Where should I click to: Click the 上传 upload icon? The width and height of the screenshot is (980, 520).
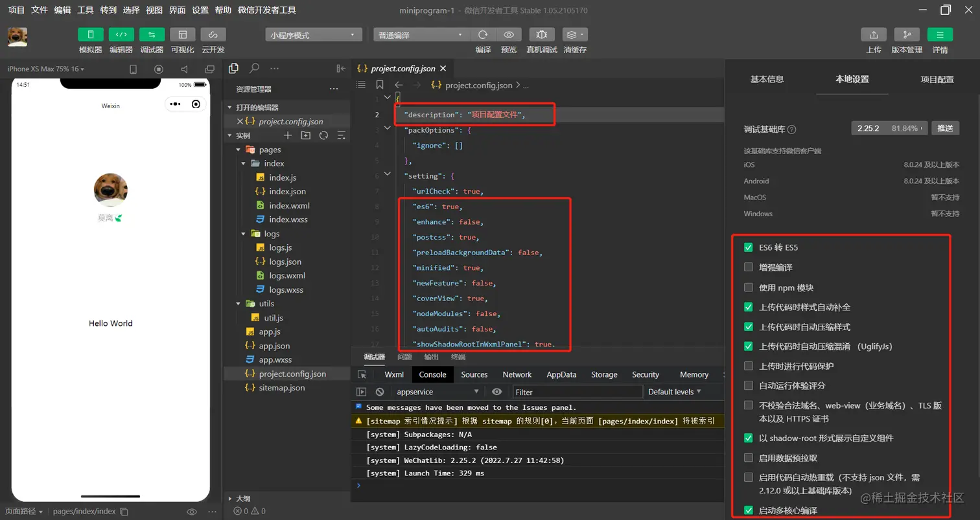tap(874, 35)
